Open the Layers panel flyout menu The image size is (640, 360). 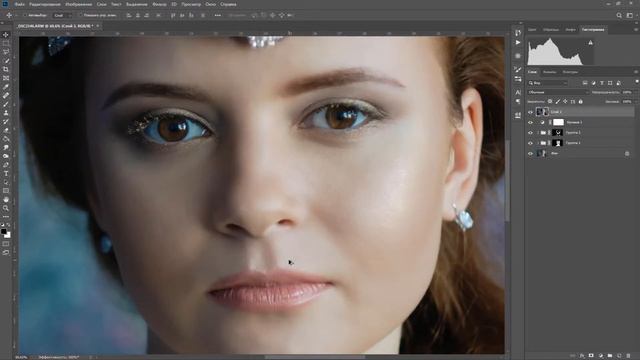click(636, 72)
